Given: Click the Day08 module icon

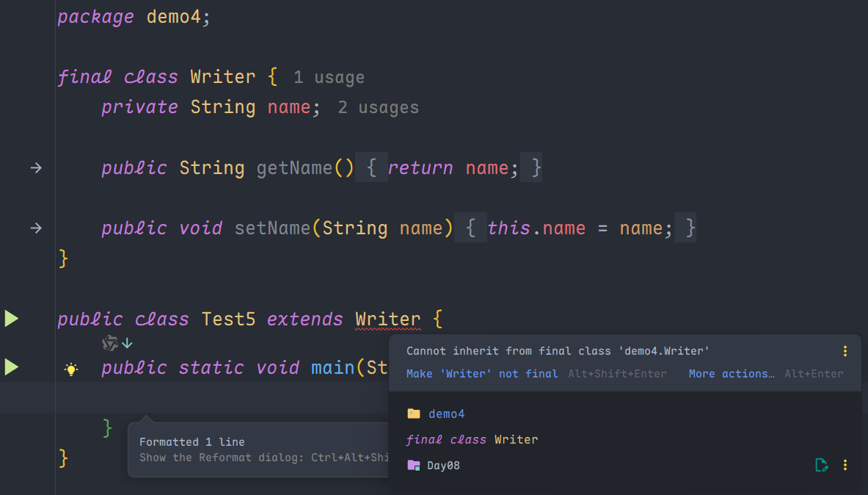Looking at the screenshot, I should tap(414, 465).
